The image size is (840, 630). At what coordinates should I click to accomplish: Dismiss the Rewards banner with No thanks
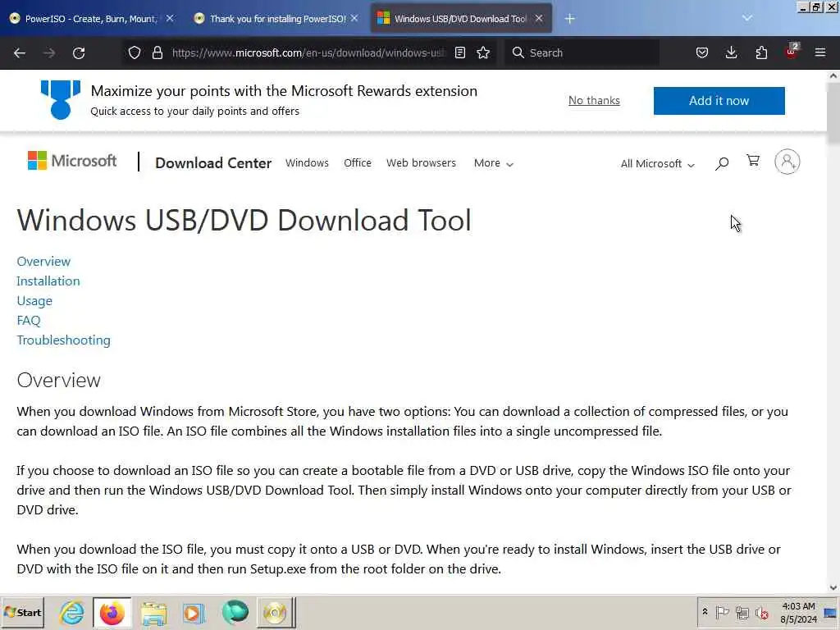tap(594, 101)
